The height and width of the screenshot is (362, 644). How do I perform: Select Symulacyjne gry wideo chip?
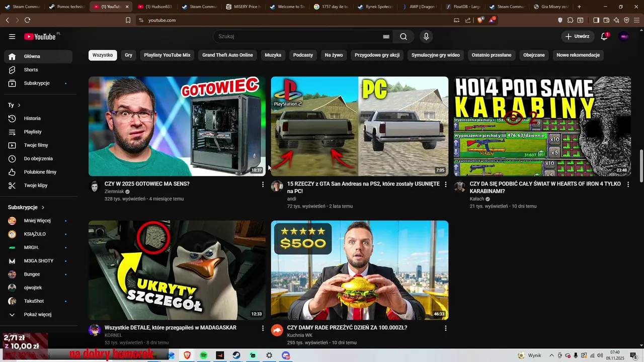436,55
